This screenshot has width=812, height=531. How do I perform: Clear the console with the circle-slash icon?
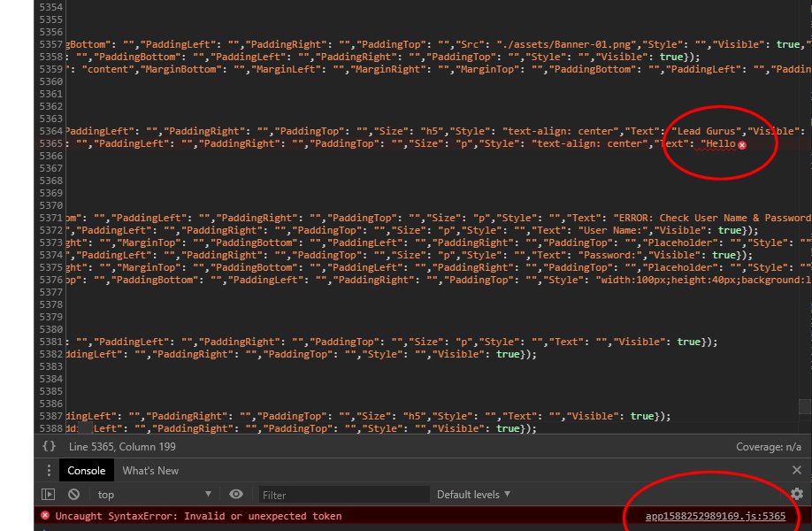pyautogui.click(x=73, y=494)
